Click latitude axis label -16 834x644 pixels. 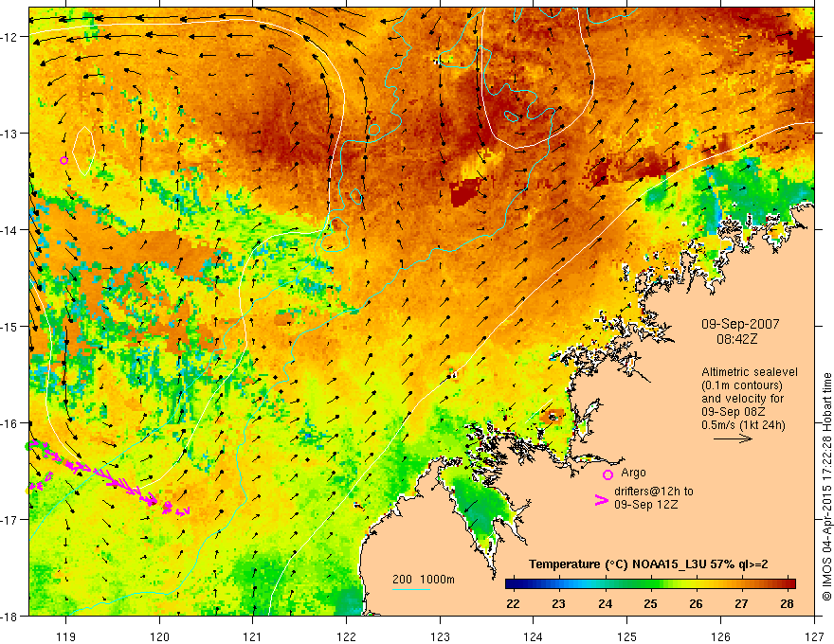click(10, 423)
